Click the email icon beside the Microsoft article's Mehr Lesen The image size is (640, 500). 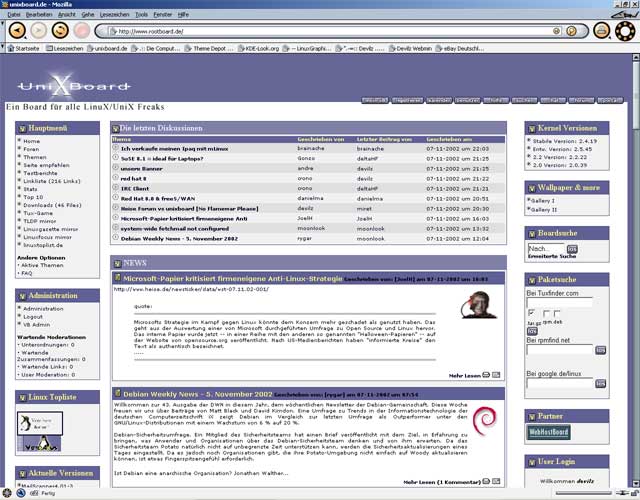[x=496, y=375]
